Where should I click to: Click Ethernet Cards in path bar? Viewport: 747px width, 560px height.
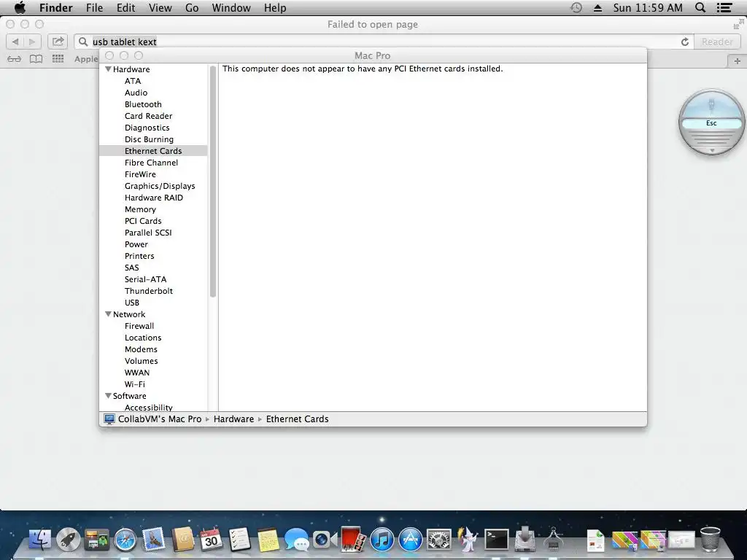[298, 419]
